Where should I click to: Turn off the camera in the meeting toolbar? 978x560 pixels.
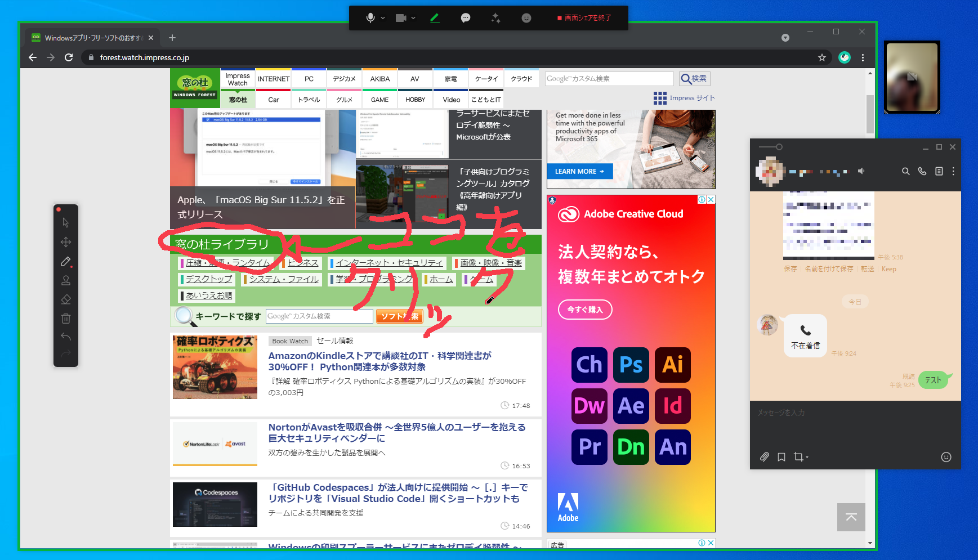[x=400, y=17]
